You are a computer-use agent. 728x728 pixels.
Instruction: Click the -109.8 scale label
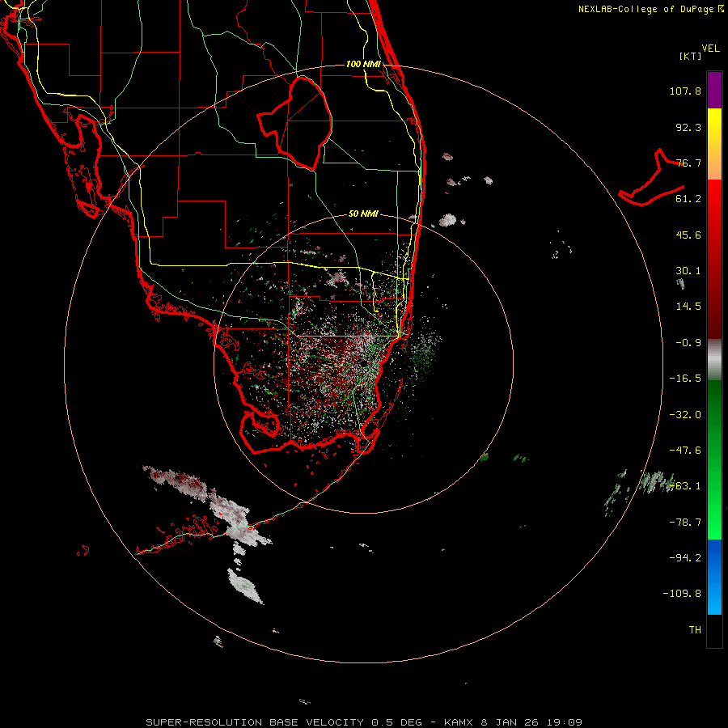point(682,594)
